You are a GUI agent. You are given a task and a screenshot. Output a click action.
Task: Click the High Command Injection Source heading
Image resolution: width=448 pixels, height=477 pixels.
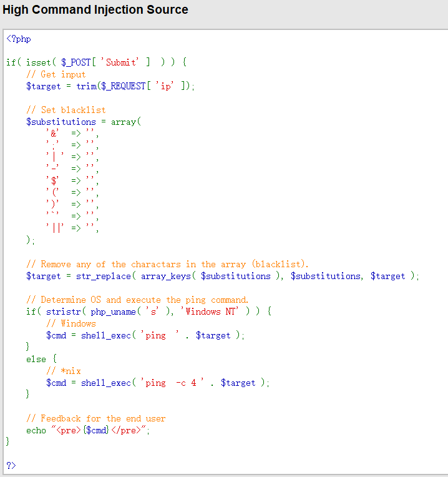[95, 10]
